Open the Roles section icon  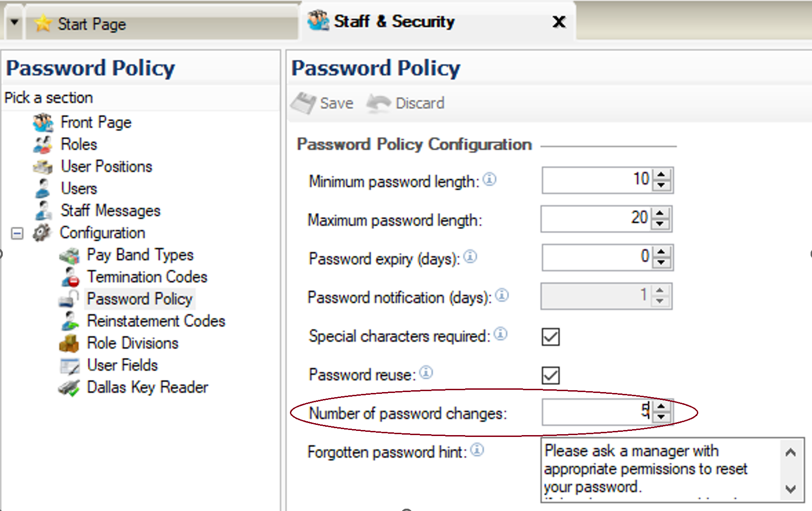(43, 144)
